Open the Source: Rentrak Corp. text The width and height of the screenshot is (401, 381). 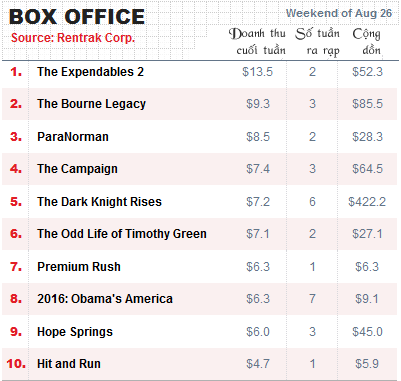tap(73, 38)
